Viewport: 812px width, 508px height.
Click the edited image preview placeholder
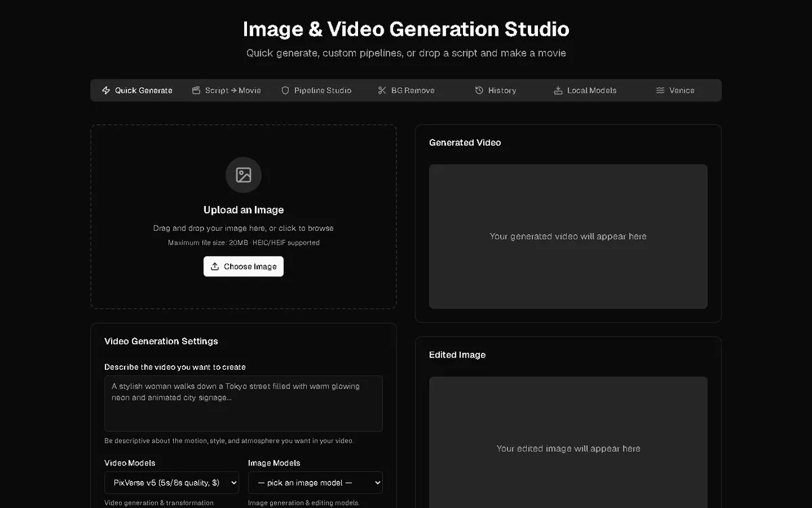click(568, 442)
